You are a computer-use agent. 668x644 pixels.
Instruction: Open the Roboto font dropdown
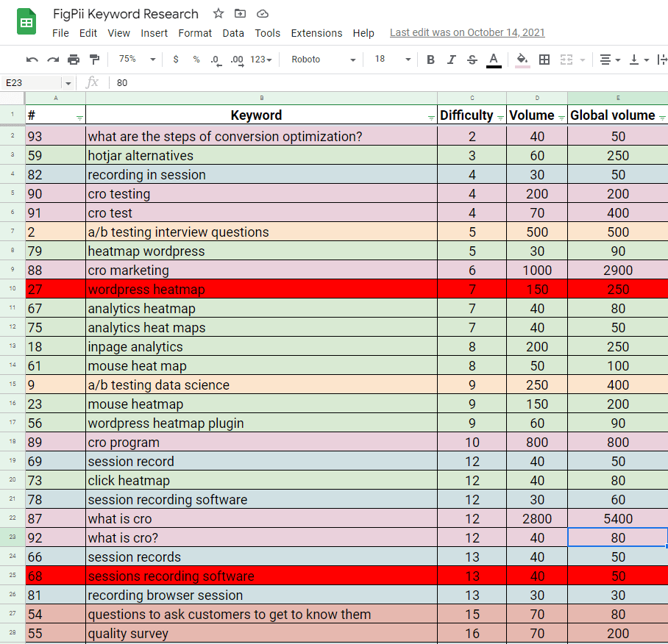[x=321, y=60]
